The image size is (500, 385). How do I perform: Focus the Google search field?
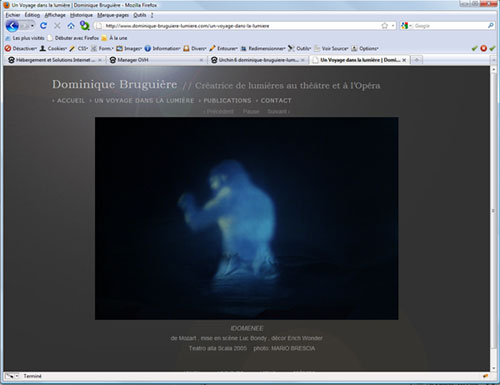[x=450, y=26]
